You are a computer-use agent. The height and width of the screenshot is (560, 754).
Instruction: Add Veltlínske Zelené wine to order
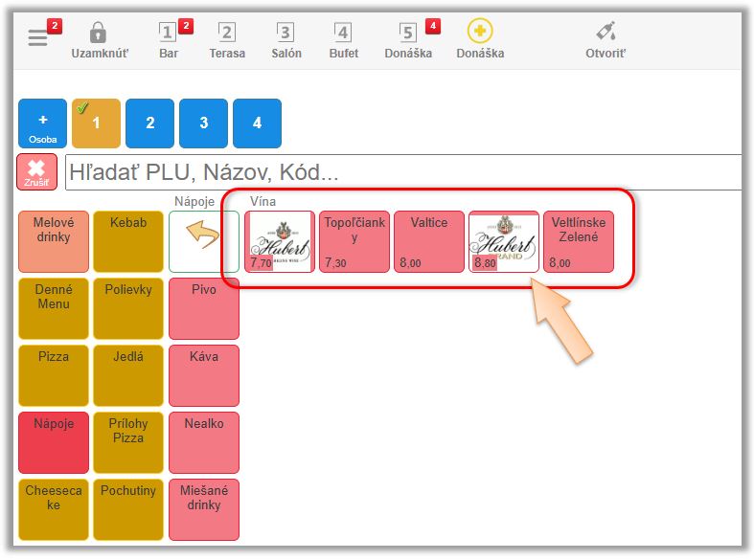pos(578,241)
